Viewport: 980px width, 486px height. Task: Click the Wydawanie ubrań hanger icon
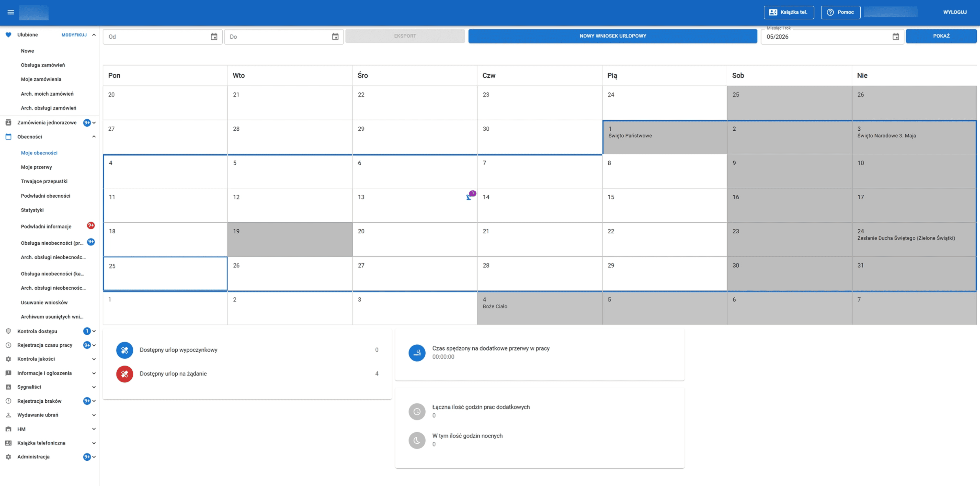click(8, 415)
